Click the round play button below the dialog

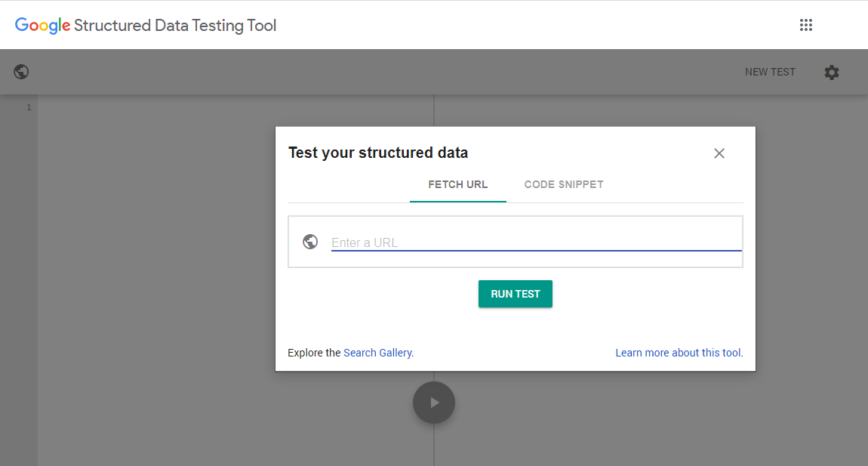point(434,403)
